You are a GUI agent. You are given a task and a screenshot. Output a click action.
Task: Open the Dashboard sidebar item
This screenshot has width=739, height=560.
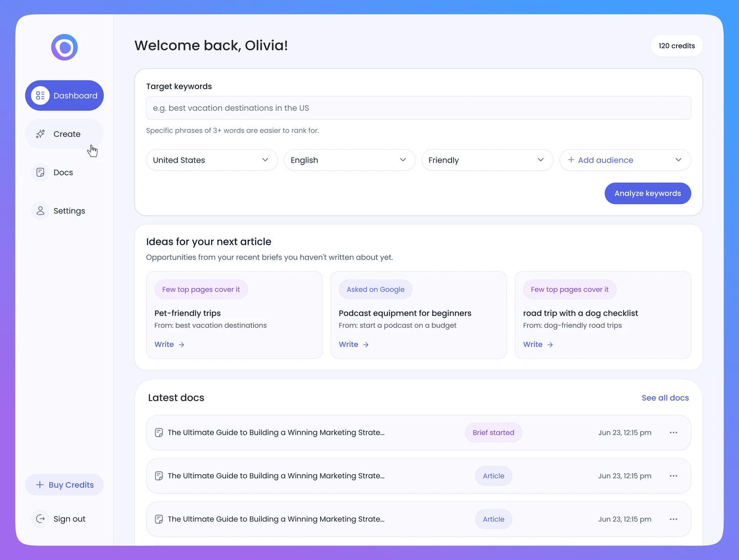[x=64, y=96]
